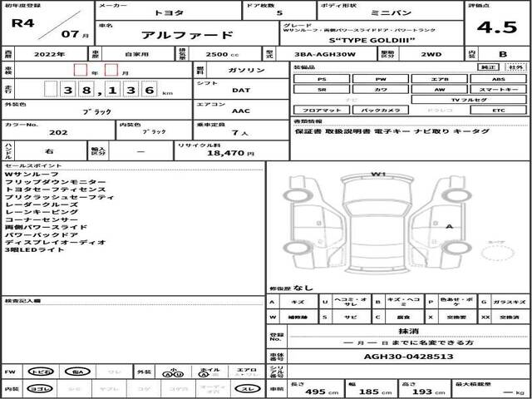This screenshot has height=399, width=532.
Task: Click the circled 小 AU exterior mark
Action: pos(175,372)
